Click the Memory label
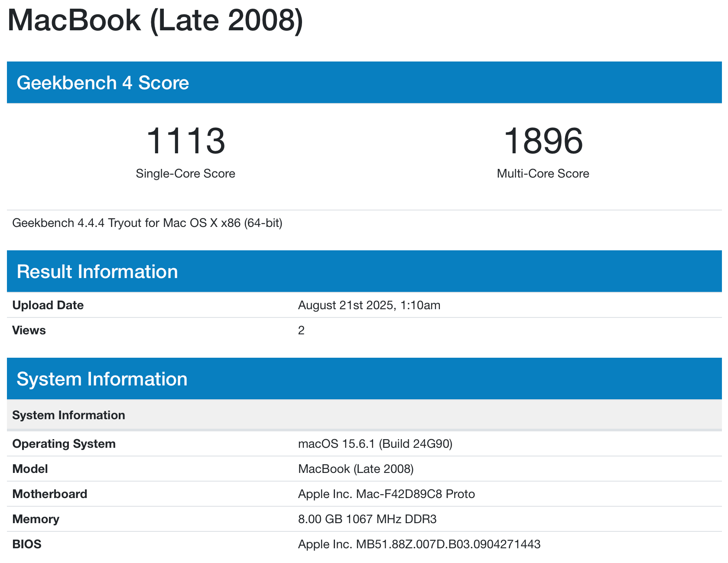Viewport: 728px width, 563px height. point(36,519)
